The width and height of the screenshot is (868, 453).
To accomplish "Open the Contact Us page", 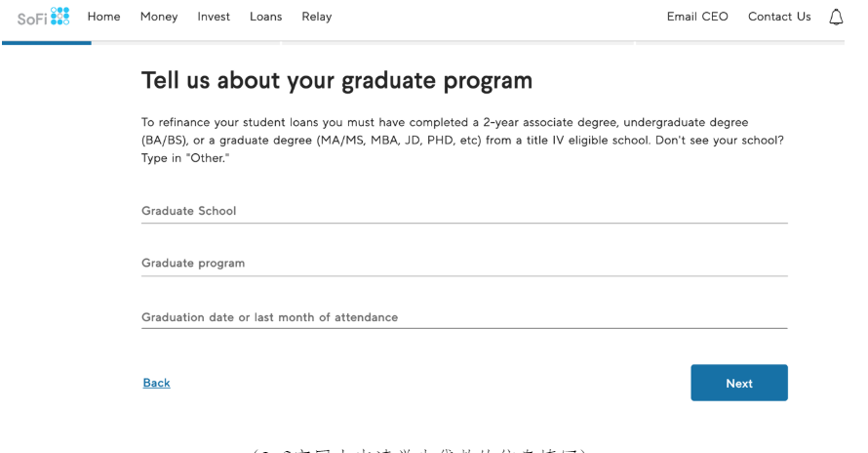I will pos(779,17).
